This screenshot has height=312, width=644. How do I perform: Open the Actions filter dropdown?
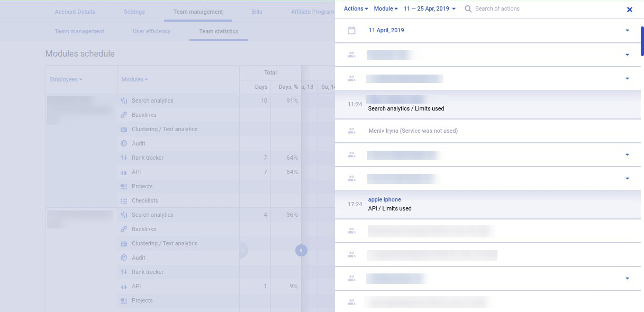(x=356, y=9)
